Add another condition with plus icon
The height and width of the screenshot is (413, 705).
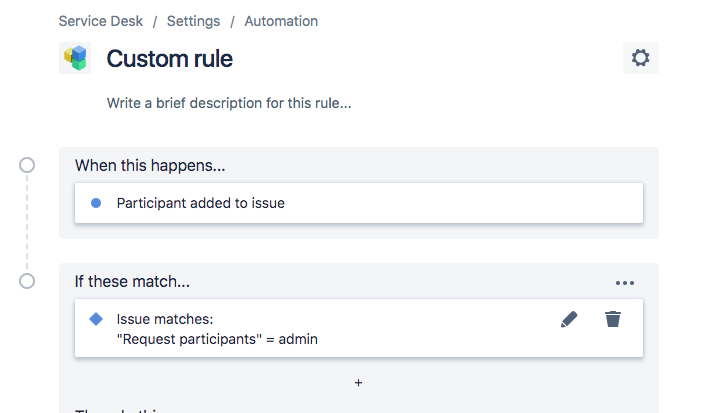(x=359, y=383)
